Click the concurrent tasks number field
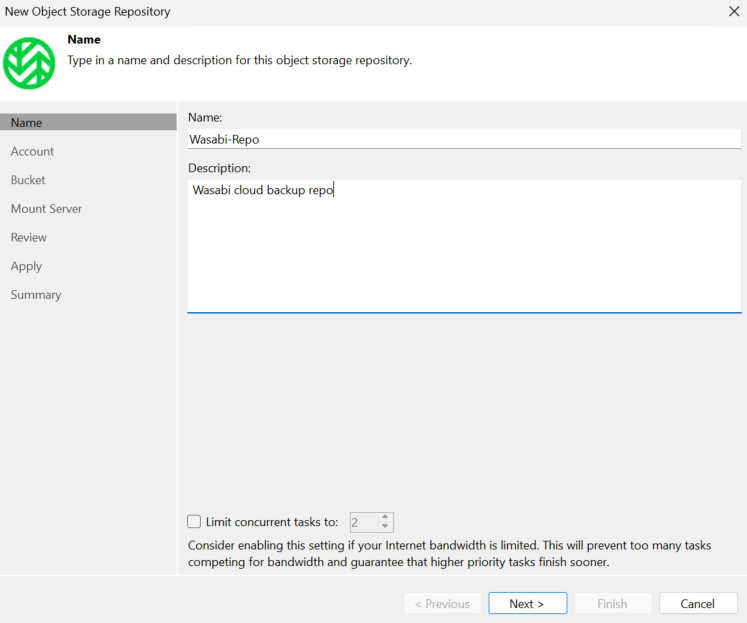The height and width of the screenshot is (623, 747). coord(365,523)
